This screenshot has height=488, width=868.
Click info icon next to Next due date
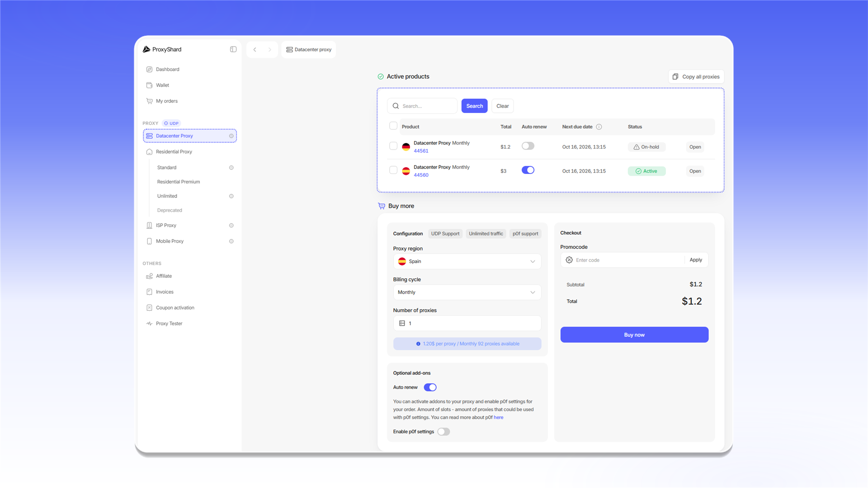(599, 127)
